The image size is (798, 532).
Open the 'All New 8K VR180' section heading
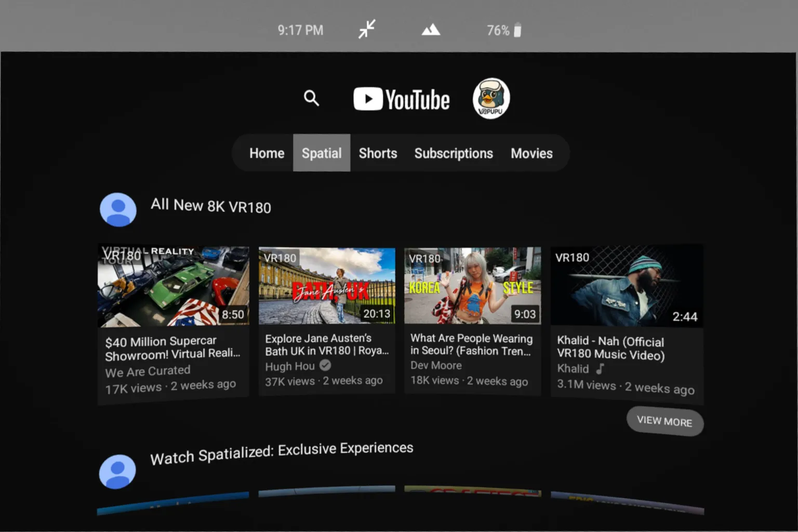pos(210,206)
